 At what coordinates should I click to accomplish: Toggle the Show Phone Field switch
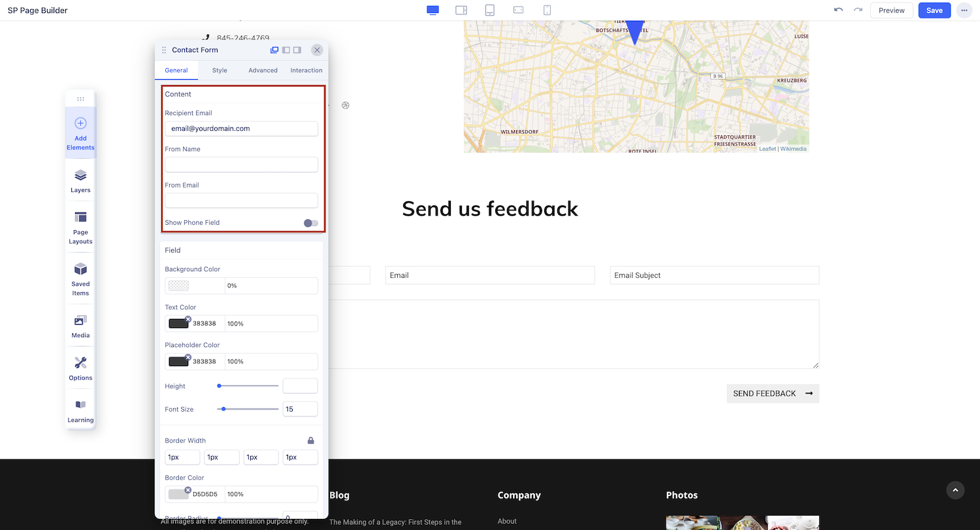point(311,223)
